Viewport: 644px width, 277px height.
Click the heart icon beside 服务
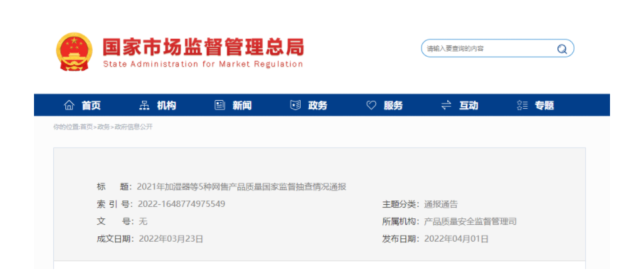click(x=371, y=105)
